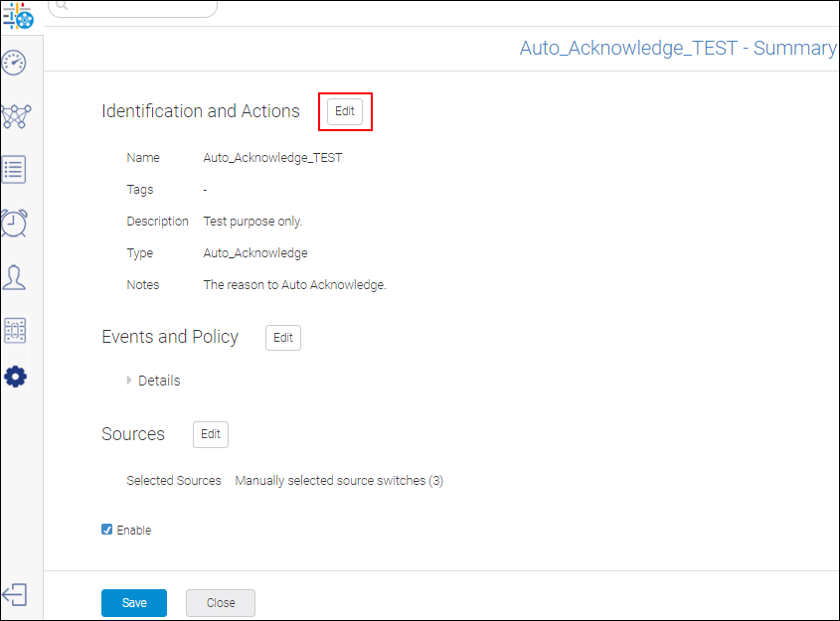Toggle the Enable checkbox
Screen dimensions: 840x621
107,530
